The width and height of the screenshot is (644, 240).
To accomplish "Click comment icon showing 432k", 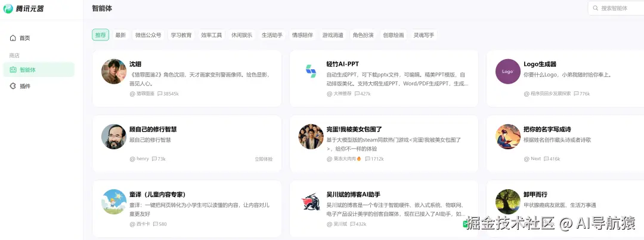I will point(352,224).
